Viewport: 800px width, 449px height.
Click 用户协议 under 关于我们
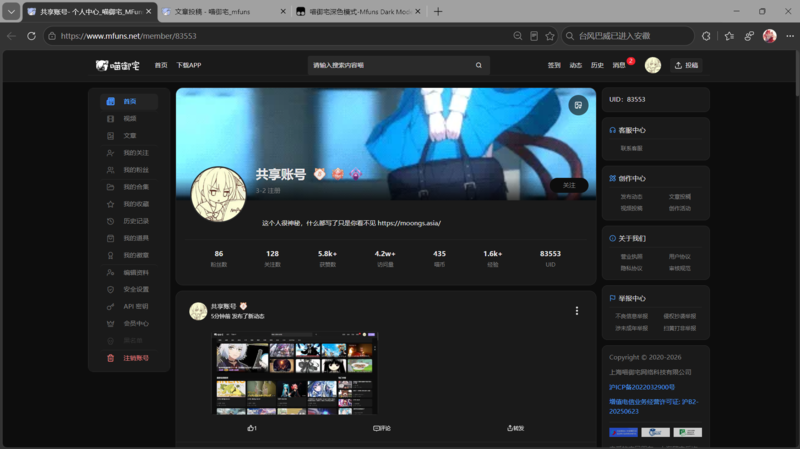point(680,257)
